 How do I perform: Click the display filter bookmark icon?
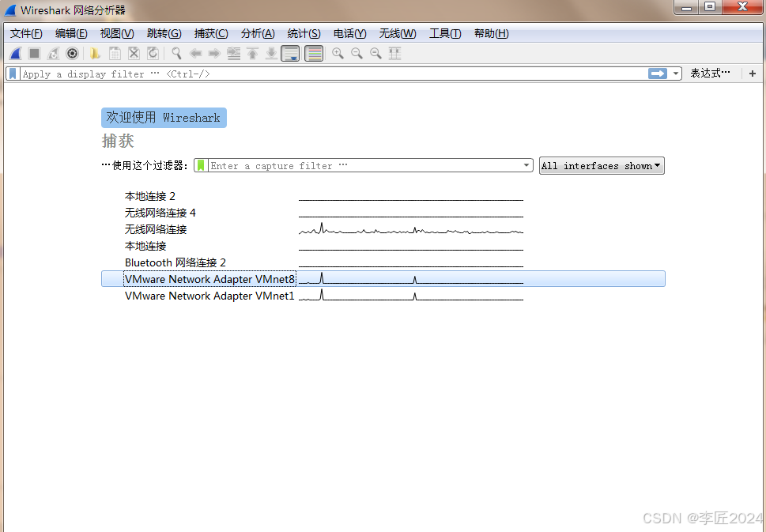point(13,74)
